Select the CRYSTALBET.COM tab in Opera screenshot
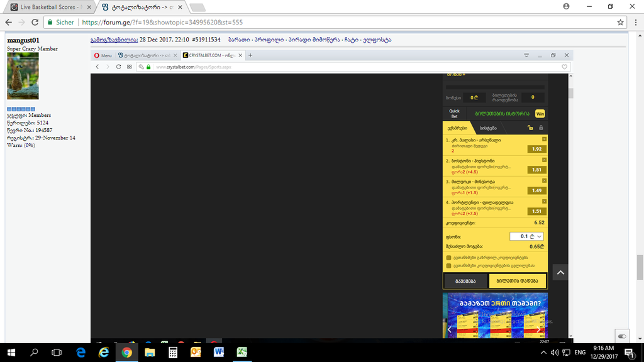 click(x=213, y=55)
